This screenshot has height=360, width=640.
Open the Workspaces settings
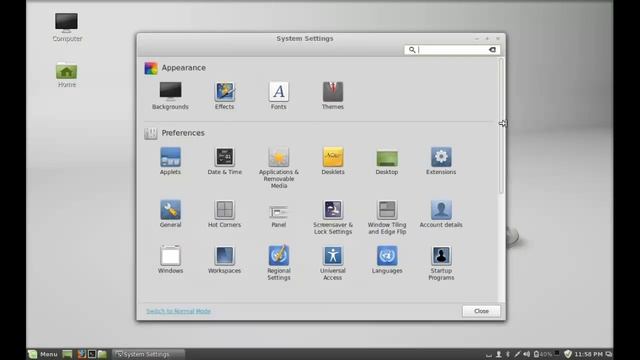click(x=224, y=259)
